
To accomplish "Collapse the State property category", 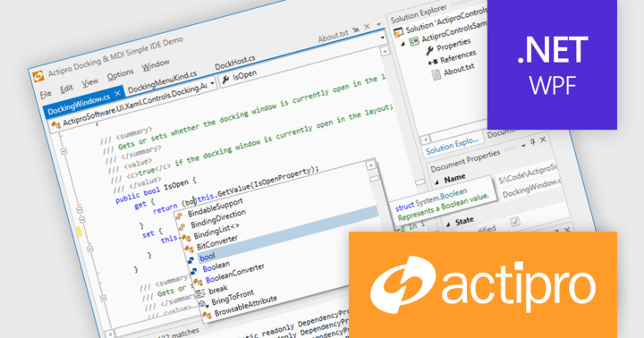I will (x=448, y=224).
